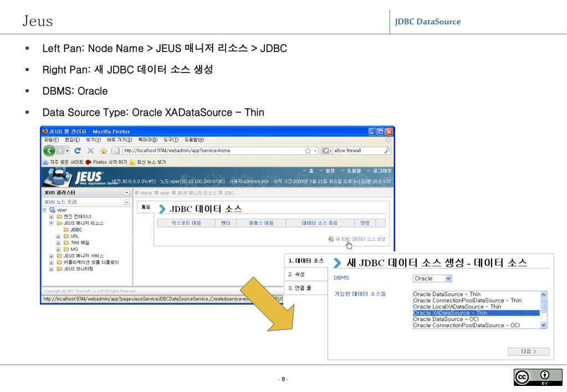The height and width of the screenshot is (392, 567).
Task: Bookmark this page with the star icon
Action: [308, 151]
